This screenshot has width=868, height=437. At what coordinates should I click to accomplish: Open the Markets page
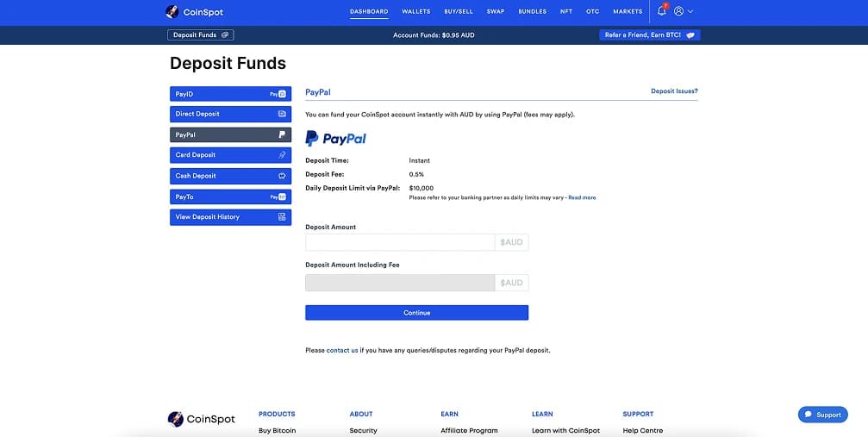(628, 11)
